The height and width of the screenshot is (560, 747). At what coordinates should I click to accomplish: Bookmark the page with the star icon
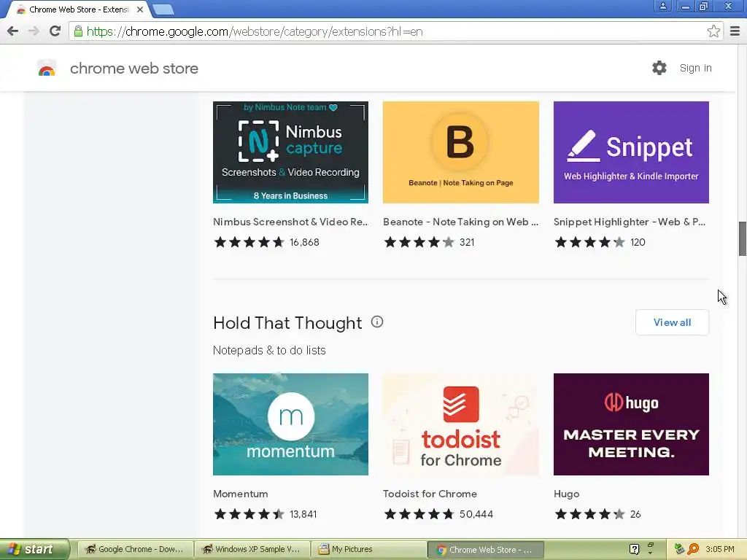(x=713, y=31)
